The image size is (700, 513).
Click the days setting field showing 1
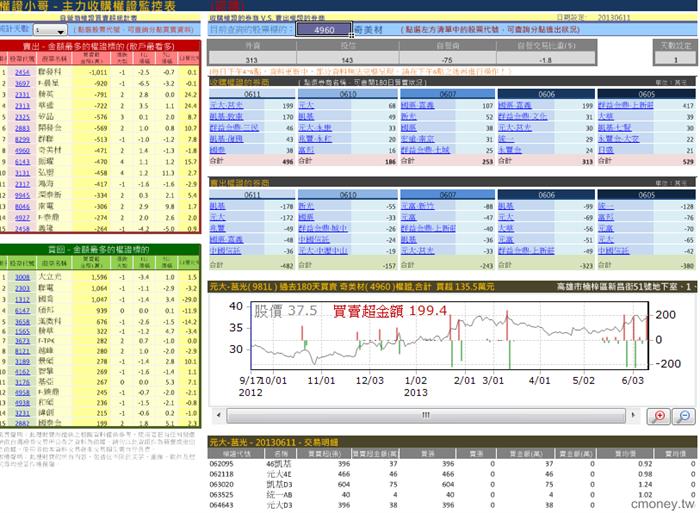(x=675, y=59)
